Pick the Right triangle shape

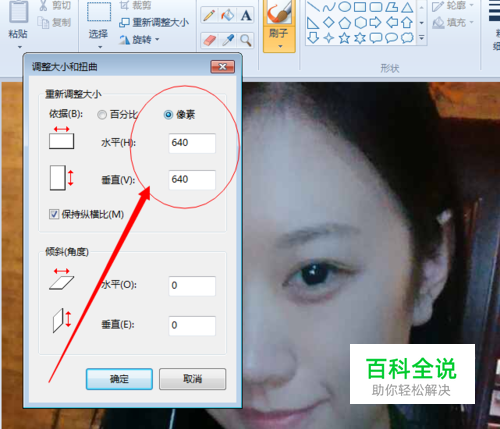point(313,23)
